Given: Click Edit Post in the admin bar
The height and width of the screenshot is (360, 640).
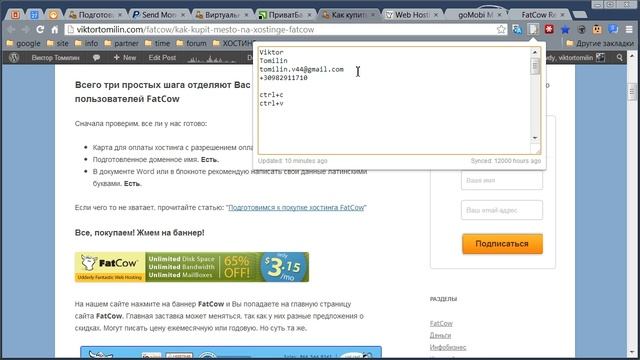Looking at the screenshot, I should 162,58.
